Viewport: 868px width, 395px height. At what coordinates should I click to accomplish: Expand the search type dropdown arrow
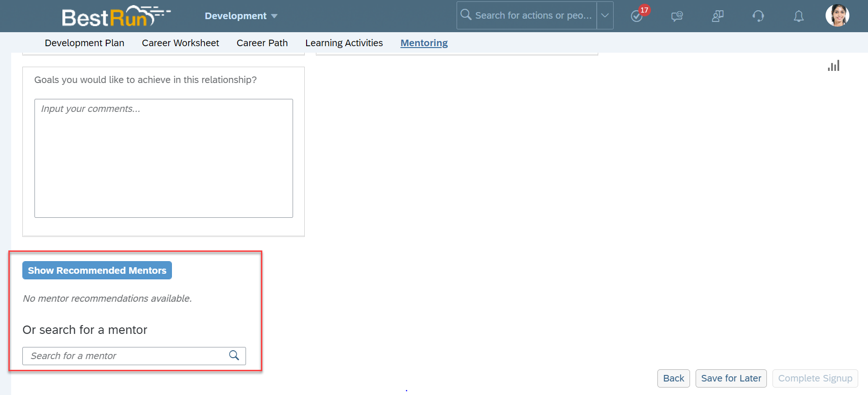[605, 15]
